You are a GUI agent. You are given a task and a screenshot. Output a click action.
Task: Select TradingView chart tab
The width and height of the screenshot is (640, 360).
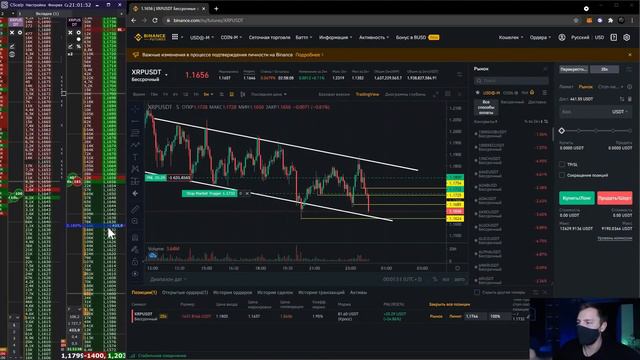[x=367, y=94]
